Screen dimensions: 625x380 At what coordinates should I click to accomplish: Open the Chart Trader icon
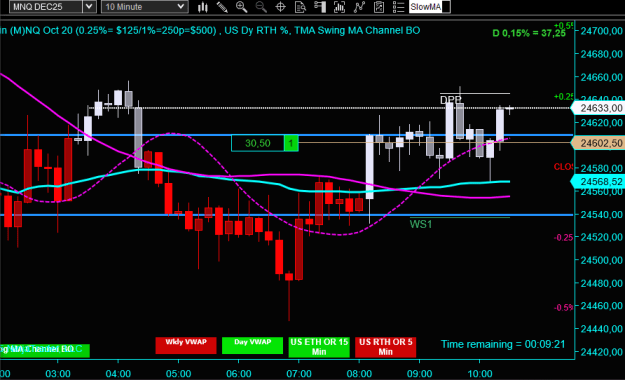click(x=320, y=7)
